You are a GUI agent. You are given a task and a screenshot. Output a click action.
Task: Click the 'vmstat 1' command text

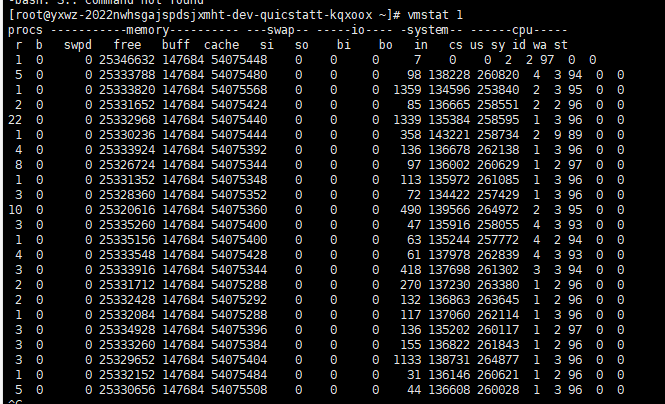(435, 15)
